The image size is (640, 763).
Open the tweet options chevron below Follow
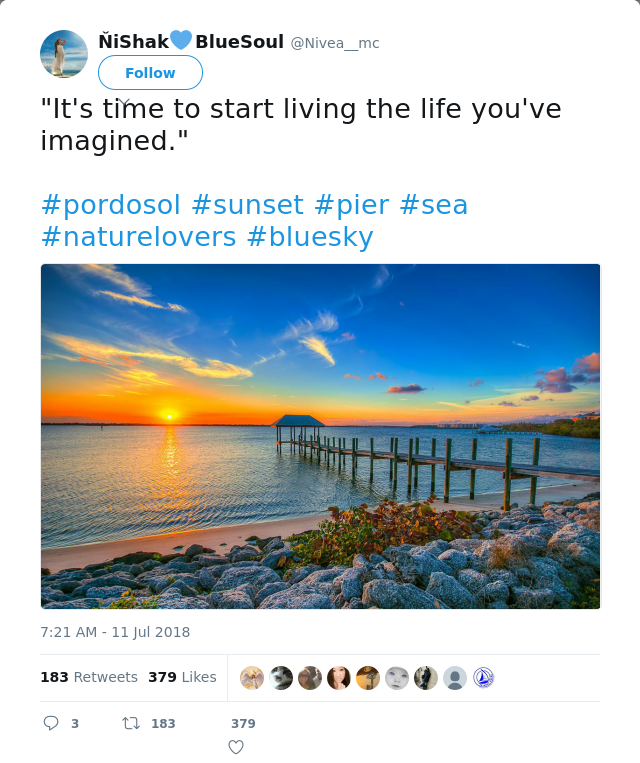[x=125, y=103]
